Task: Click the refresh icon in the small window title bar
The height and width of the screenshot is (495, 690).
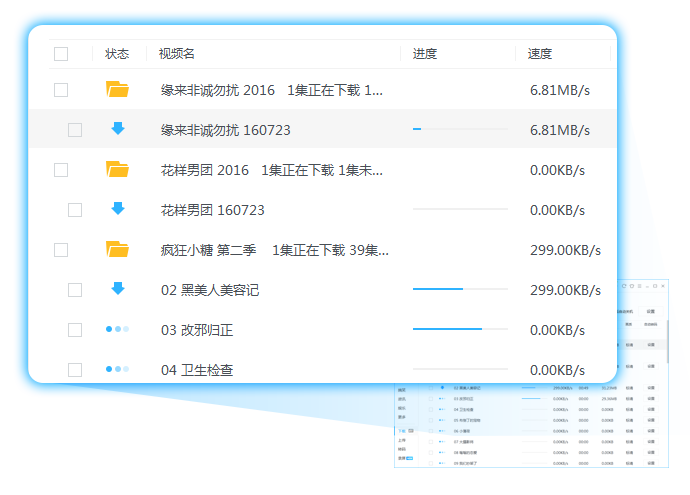Action: [624, 286]
